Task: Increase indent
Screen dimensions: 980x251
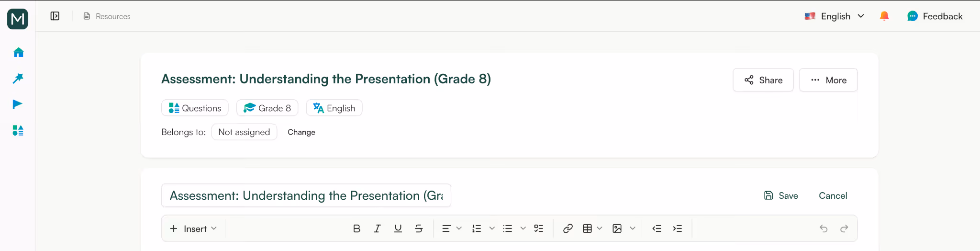Action: coord(678,228)
